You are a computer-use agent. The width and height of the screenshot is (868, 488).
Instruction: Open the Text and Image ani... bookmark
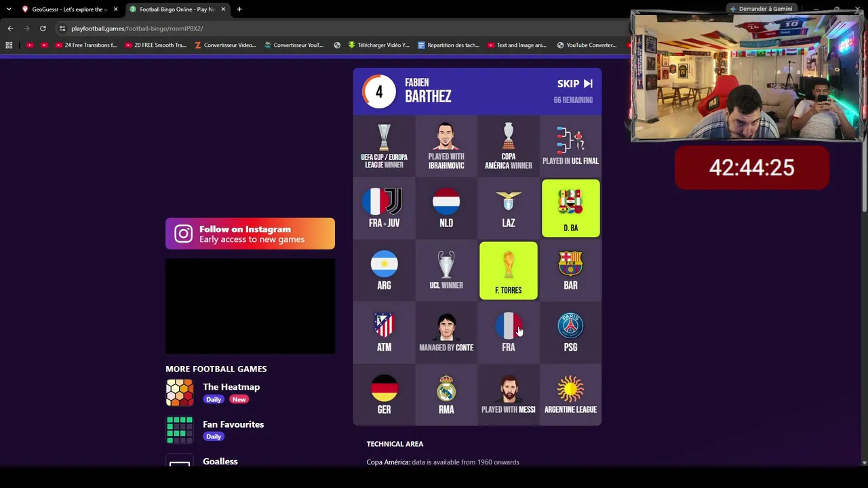pyautogui.click(x=517, y=45)
